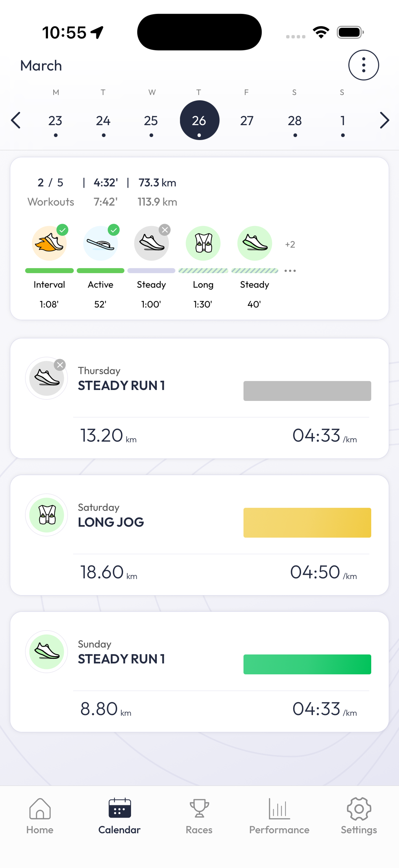
Task: Open Saturday Long Jog vest icon
Action: (46, 515)
